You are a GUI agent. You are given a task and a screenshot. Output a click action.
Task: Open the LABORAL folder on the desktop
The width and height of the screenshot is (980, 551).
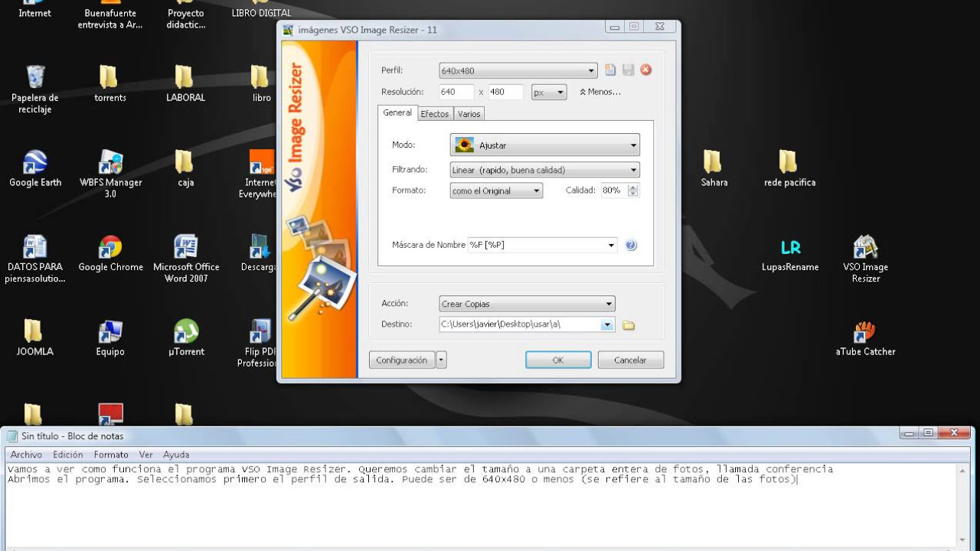[185, 83]
